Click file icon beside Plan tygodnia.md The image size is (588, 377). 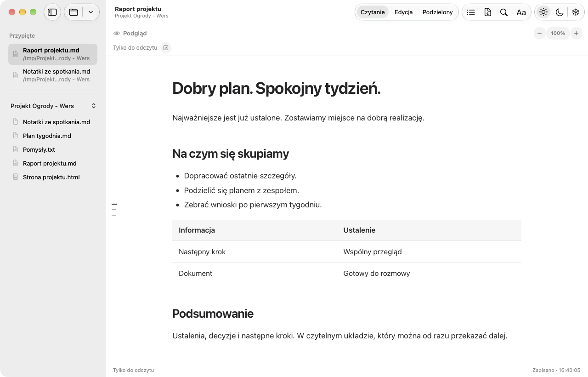pos(16,136)
